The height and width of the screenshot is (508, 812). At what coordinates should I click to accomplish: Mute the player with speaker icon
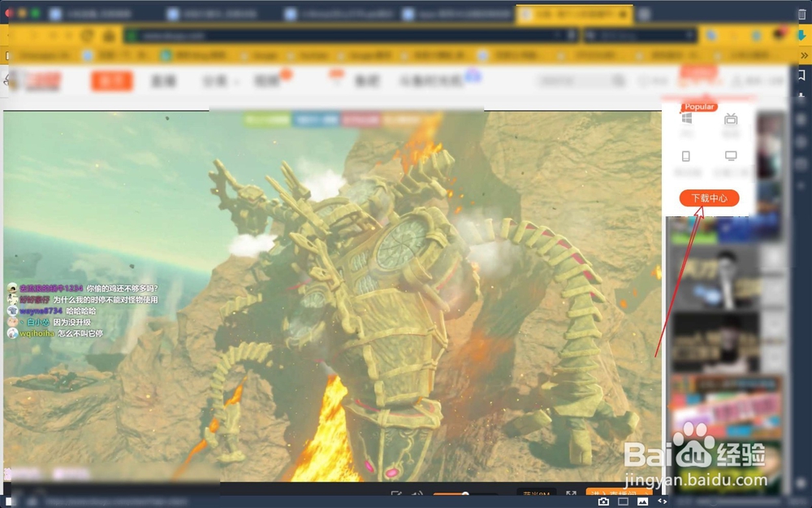[417, 495]
